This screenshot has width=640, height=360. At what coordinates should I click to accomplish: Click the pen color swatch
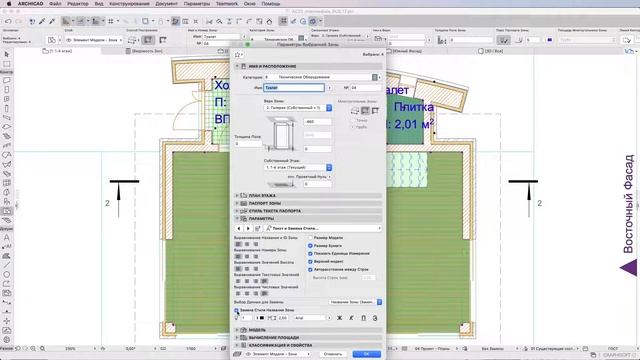[x=262, y=318]
